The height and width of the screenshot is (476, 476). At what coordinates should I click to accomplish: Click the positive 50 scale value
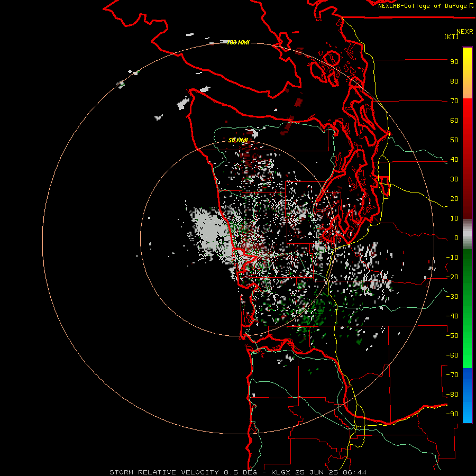pos(454,140)
